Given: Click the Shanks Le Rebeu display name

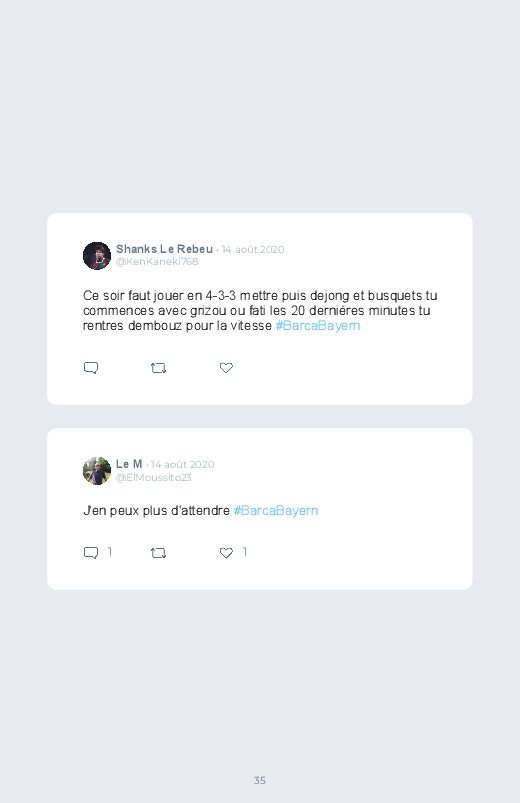Looking at the screenshot, I should click(164, 249).
